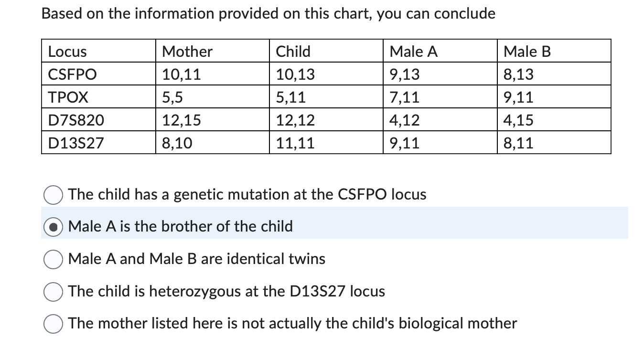Screen dimensions: 644x359
Task: Click the CSFPO row label
Action: click(71, 74)
